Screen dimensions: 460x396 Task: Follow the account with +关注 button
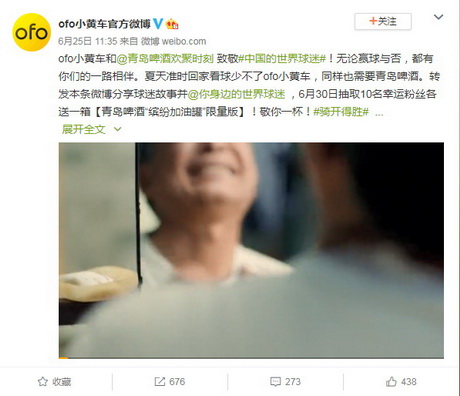point(383,22)
